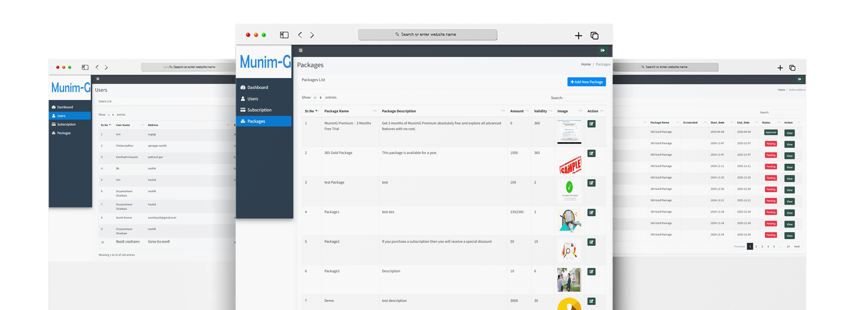Open new tab in center browser window
The width and height of the screenshot is (868, 310).
578,36
